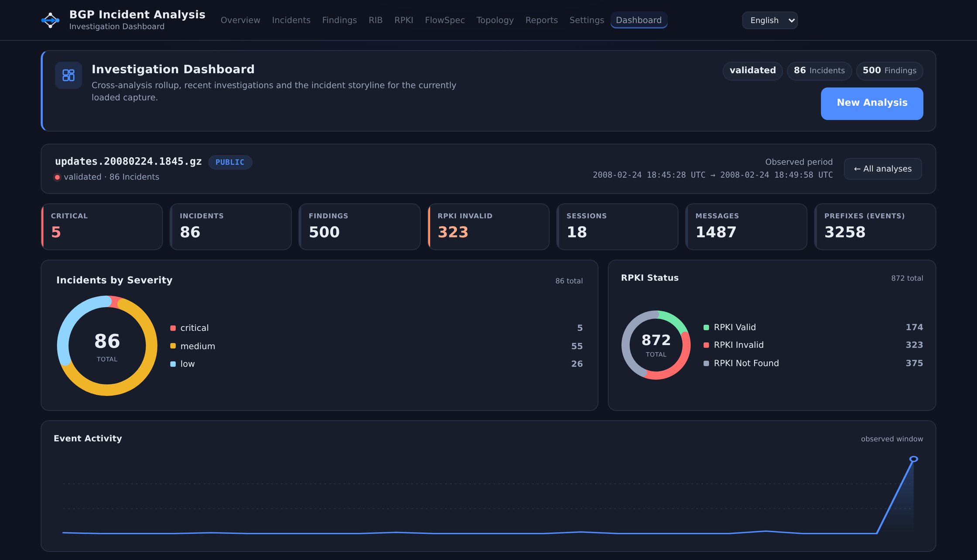Open the FlowSpec tab
This screenshot has height=560, width=977.
[445, 20]
